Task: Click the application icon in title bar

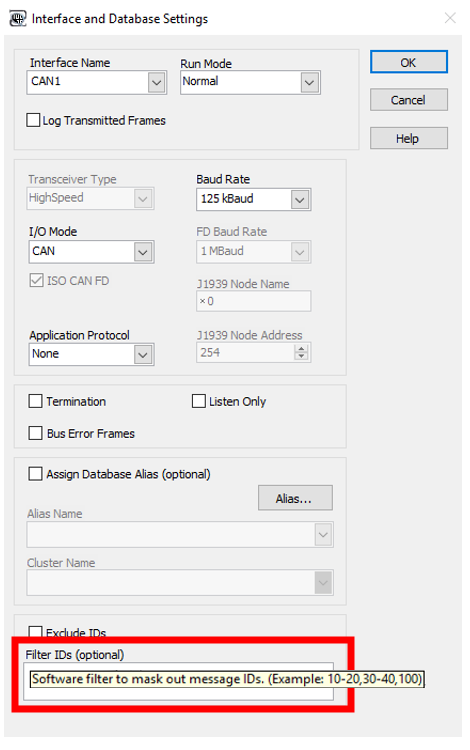Action: (18, 18)
